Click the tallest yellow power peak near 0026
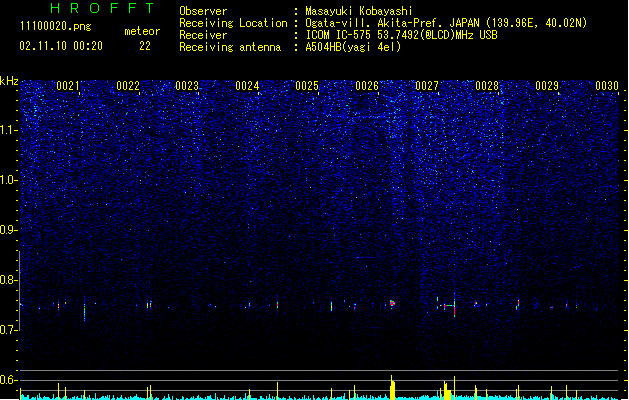Viewport: 629px width, 400px height. click(392, 387)
